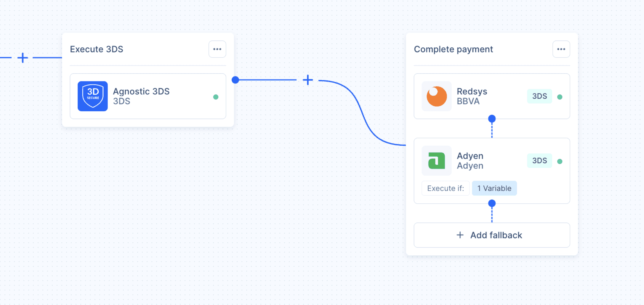This screenshot has width=644, height=305.
Task: Click the connector dot below the Redsys block
Action: 491,118
